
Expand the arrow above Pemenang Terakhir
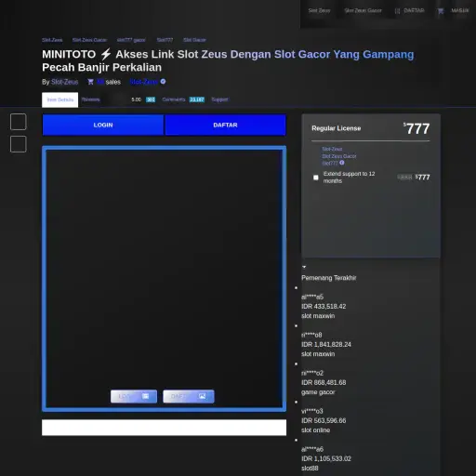(304, 267)
